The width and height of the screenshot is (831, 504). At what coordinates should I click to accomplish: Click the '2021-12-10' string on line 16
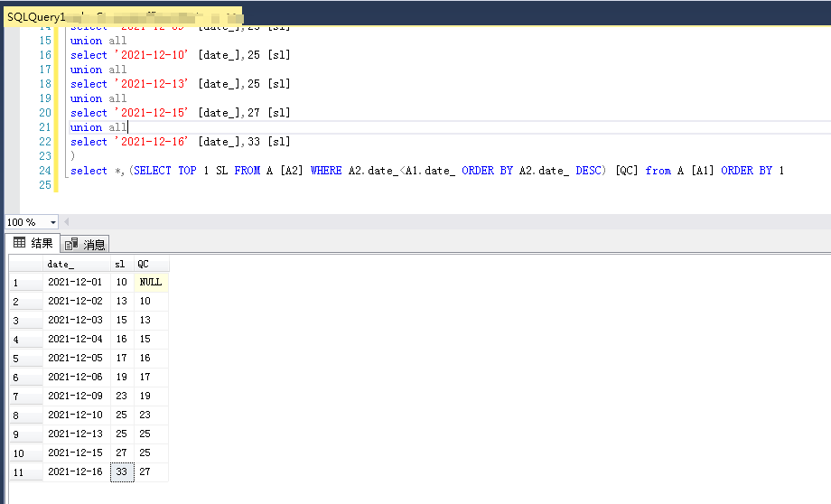point(152,54)
